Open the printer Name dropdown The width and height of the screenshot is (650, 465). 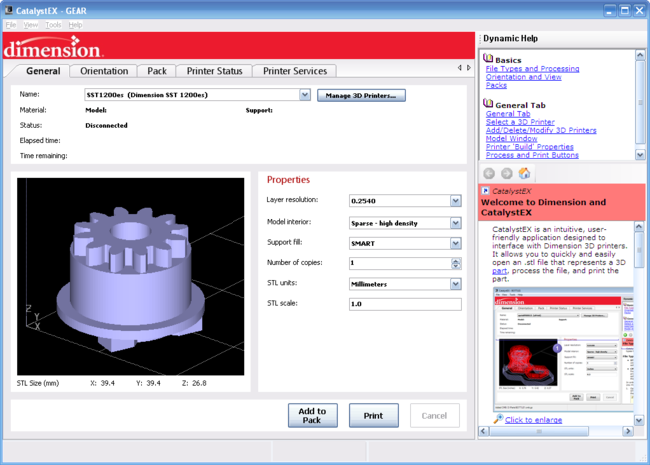[x=305, y=96]
